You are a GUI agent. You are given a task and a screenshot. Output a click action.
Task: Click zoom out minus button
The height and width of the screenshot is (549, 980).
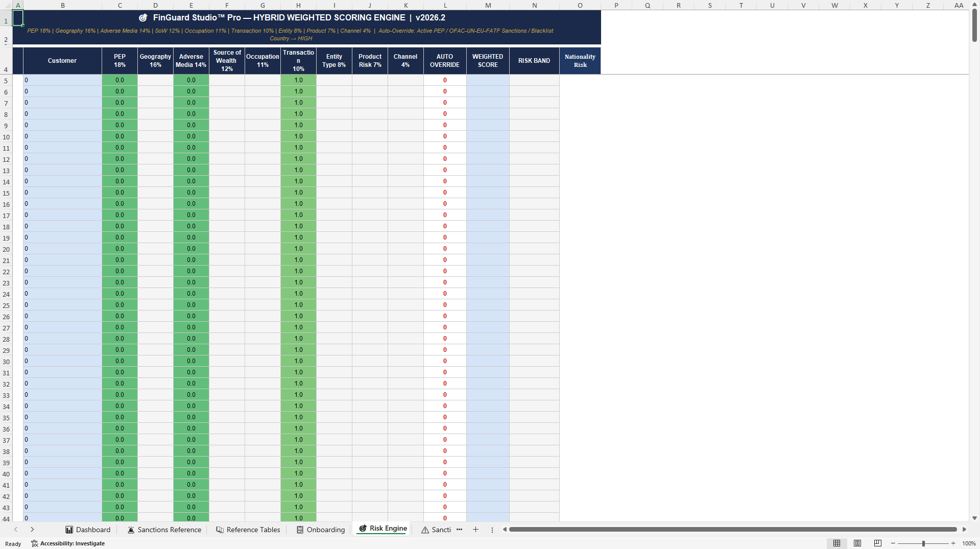point(893,543)
